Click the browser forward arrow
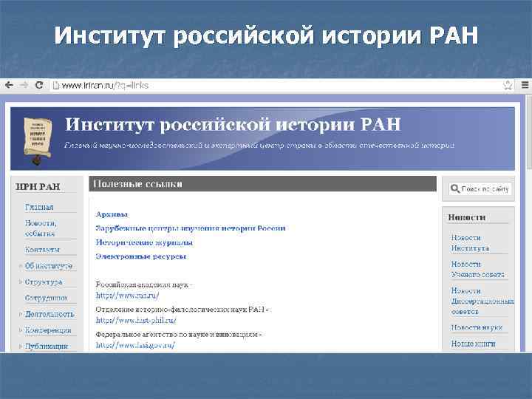 24,85
